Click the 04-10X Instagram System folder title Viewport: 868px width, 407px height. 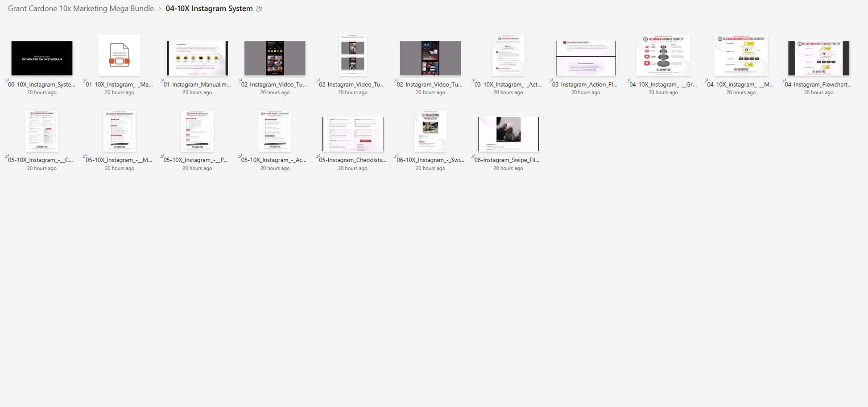pos(209,8)
